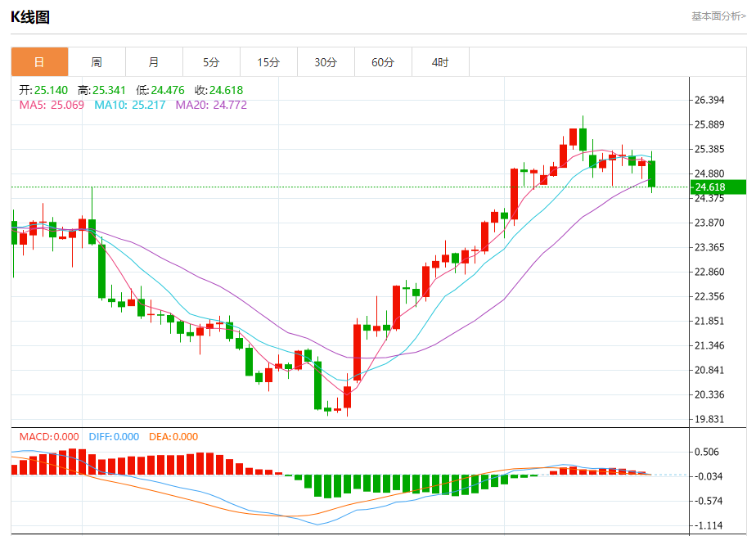Click the tall red candlestick near 21.851 level
This screenshot has width=756, height=536.
click(357, 352)
